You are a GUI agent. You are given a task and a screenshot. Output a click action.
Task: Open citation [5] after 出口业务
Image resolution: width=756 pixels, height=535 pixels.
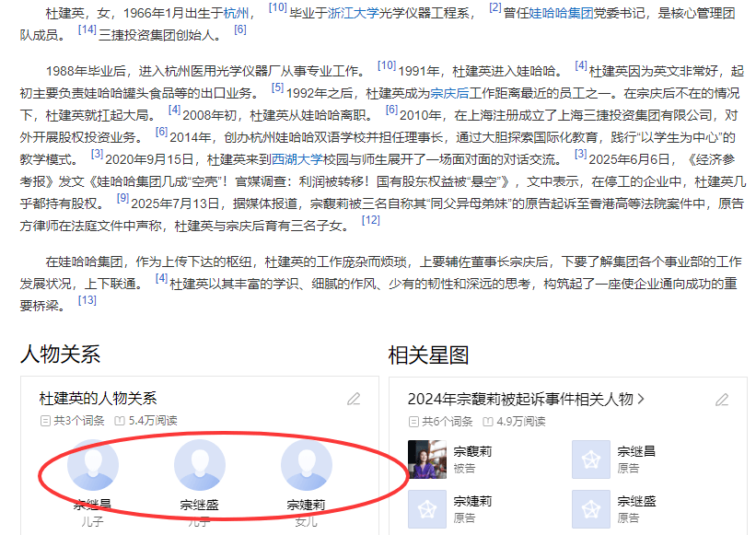[x=277, y=87]
